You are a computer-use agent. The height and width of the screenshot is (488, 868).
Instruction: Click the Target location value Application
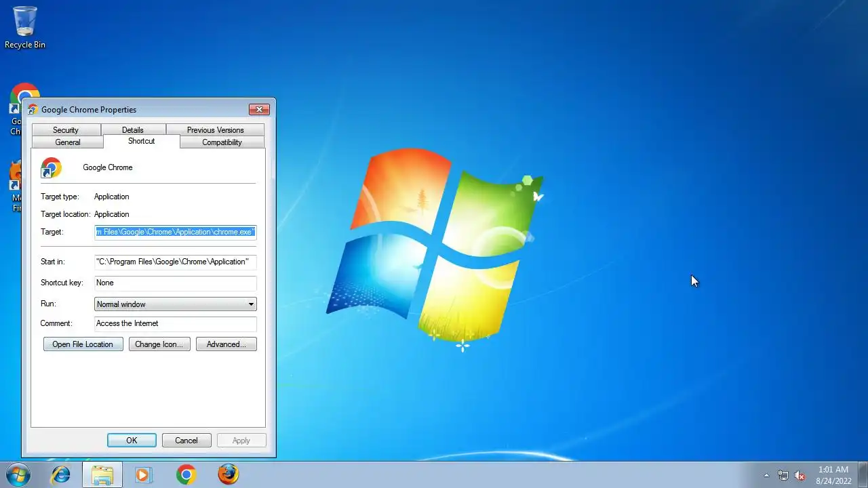pos(111,214)
